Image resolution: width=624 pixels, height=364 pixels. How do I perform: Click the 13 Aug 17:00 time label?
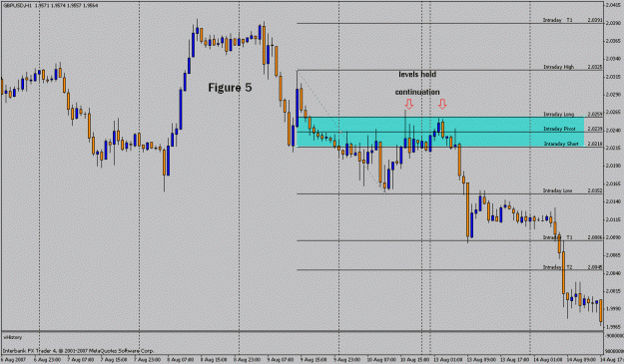point(514,360)
